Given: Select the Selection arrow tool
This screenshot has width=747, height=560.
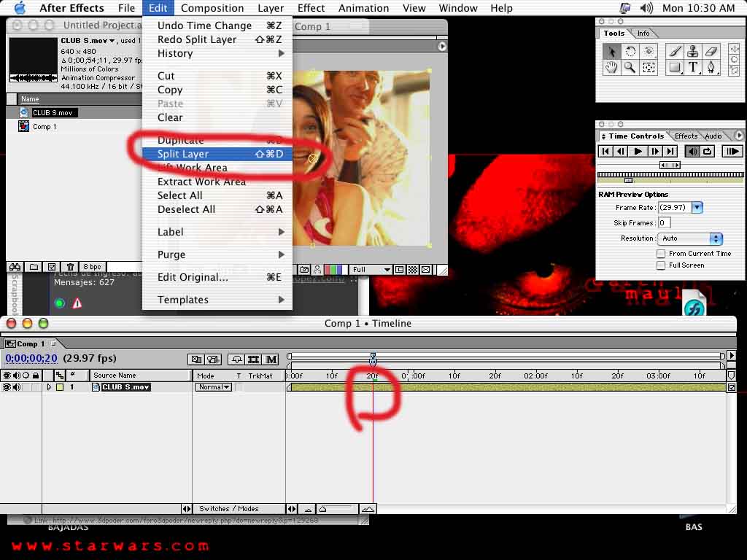Looking at the screenshot, I should pyautogui.click(x=611, y=52).
